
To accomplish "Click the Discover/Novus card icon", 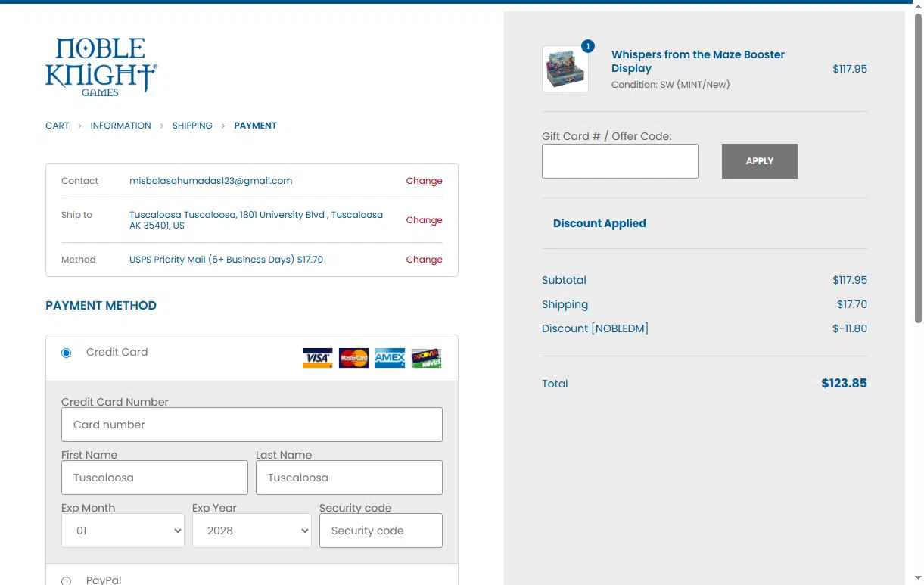I will [426, 358].
